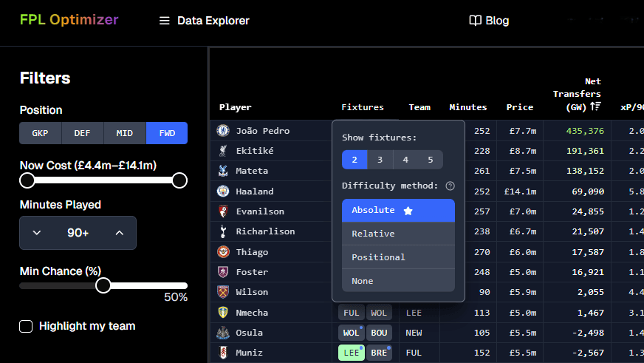
Task: Increase Minutes Played with up chevron
Action: (x=120, y=233)
